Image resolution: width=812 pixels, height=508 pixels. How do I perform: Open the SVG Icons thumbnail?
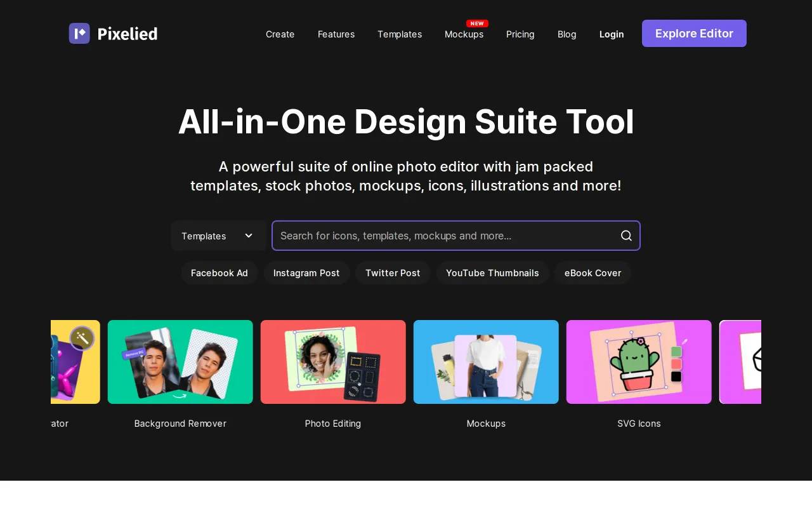click(x=639, y=362)
